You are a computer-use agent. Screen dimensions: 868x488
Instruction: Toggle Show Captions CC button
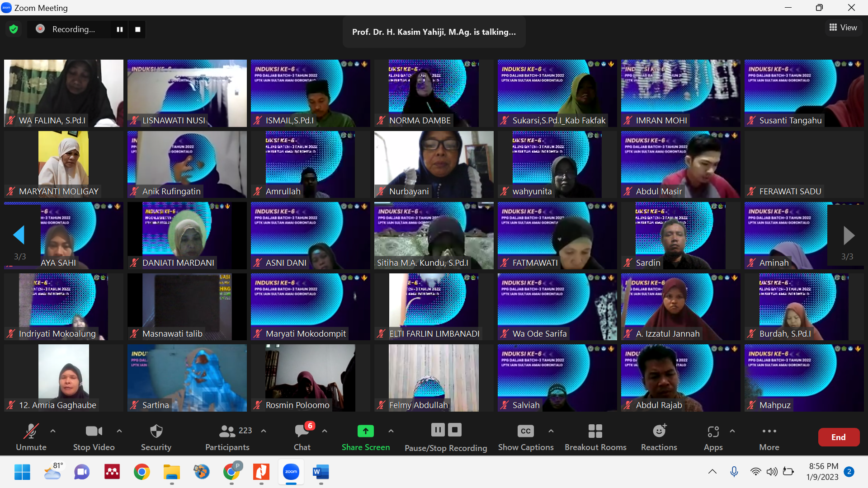click(525, 432)
